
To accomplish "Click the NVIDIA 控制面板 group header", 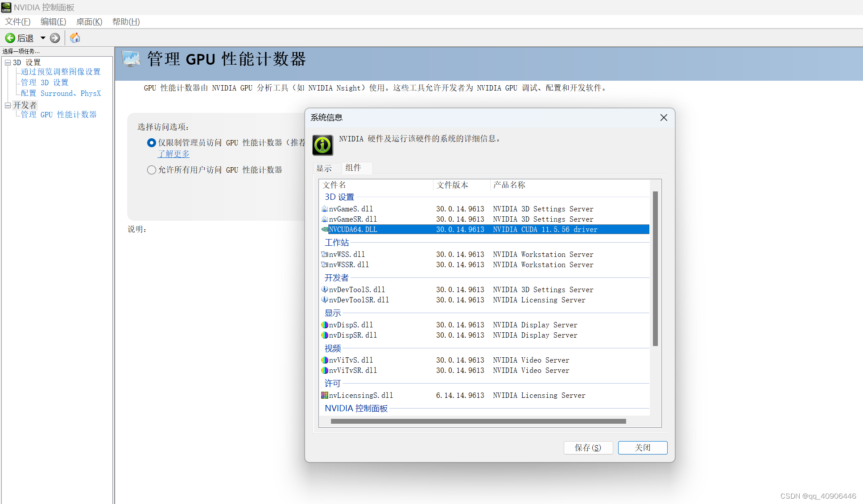I will pyautogui.click(x=356, y=408).
